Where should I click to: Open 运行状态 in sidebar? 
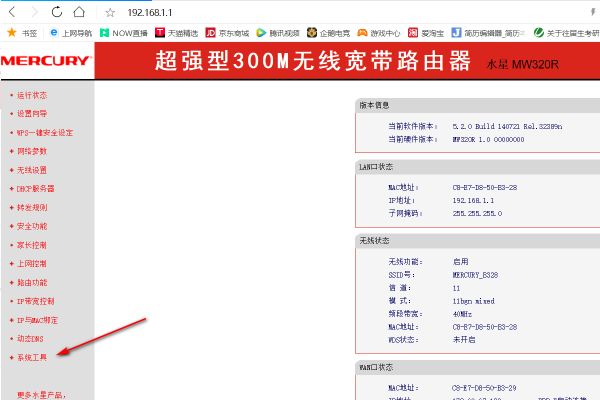(x=32, y=95)
